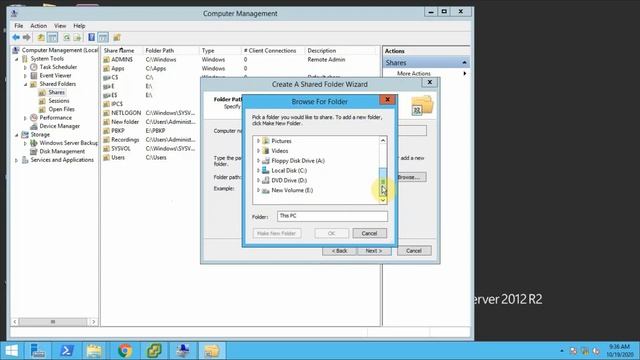Click the Performance node icon in tree

34,118
